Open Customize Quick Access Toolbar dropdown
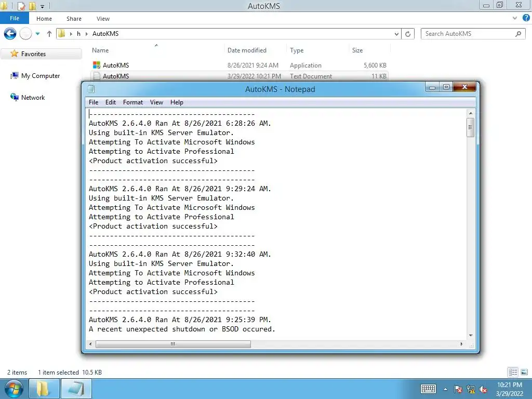Screen dimensions: 532x399 (x=43, y=6)
